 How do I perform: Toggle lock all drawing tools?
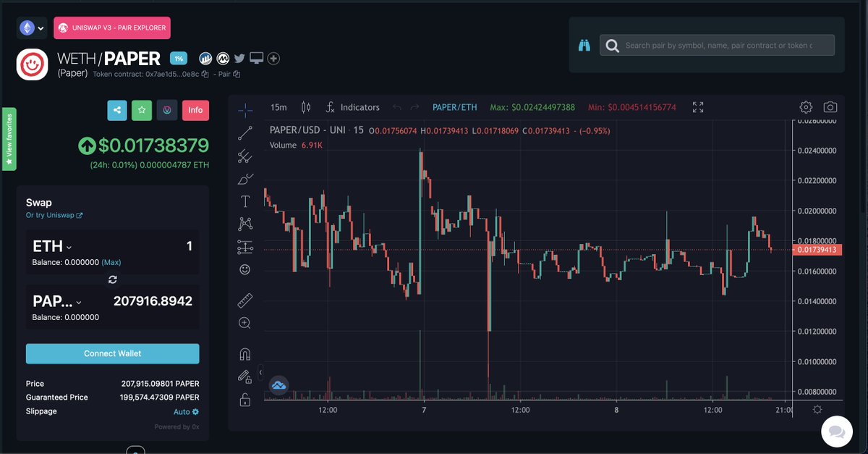click(x=245, y=399)
